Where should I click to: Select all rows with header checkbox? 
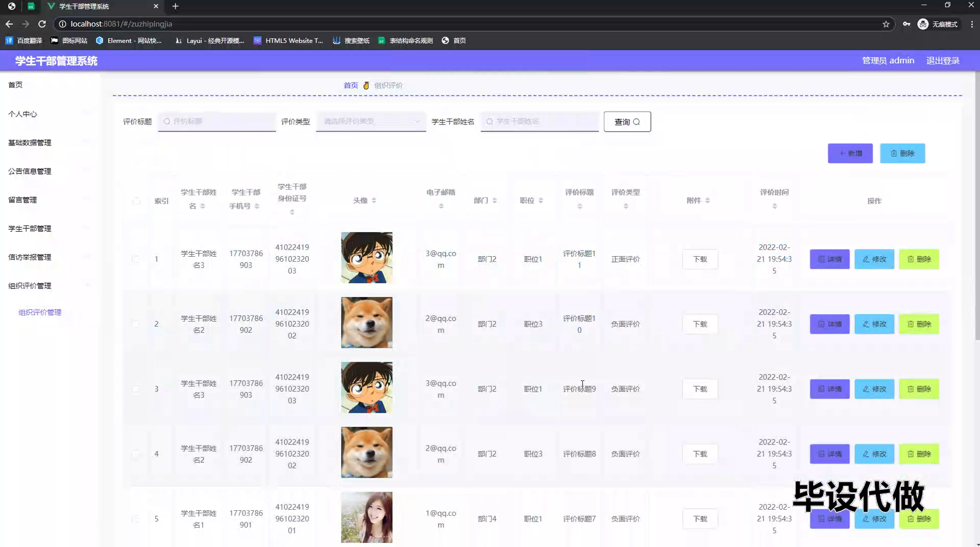click(136, 201)
